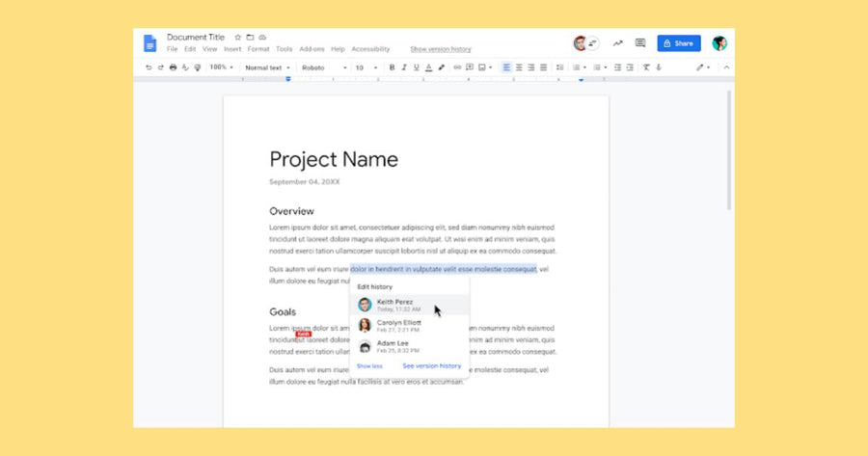The image size is (868, 456).
Task: Open the View menu
Action: pyautogui.click(x=210, y=49)
